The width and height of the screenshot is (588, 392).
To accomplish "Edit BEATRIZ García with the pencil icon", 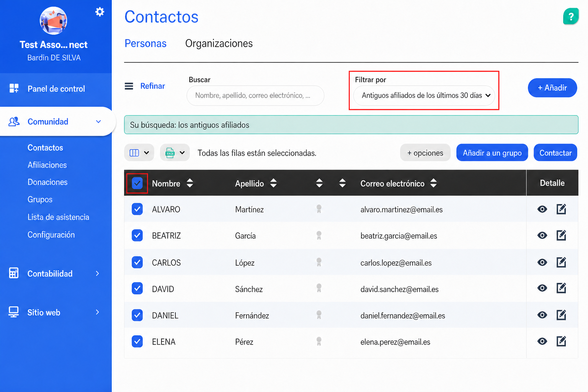I will pos(561,235).
